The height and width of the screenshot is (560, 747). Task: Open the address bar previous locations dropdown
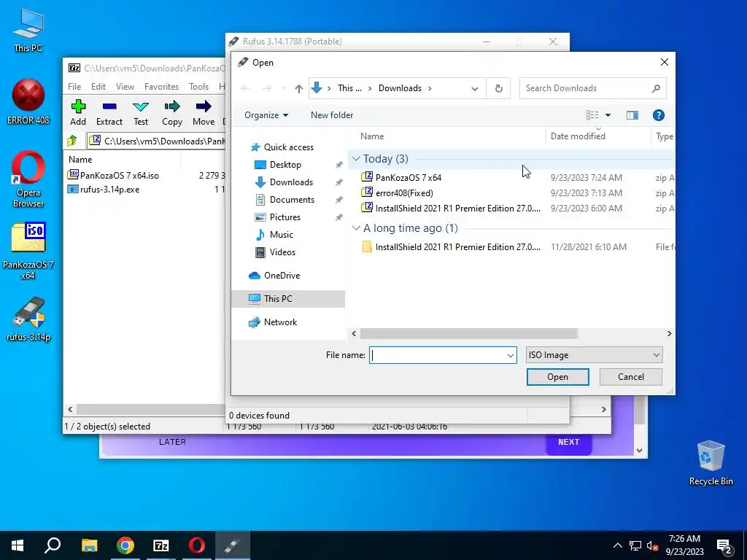(474, 88)
